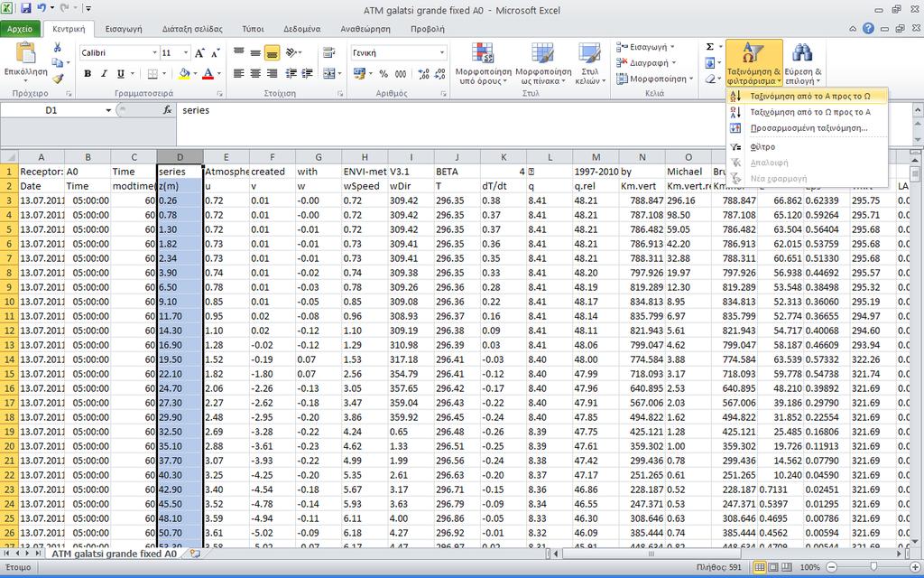924x578 pixels.
Task: Select the ATM galatsi grande fixed A0 sheet
Action: pyautogui.click(x=114, y=554)
